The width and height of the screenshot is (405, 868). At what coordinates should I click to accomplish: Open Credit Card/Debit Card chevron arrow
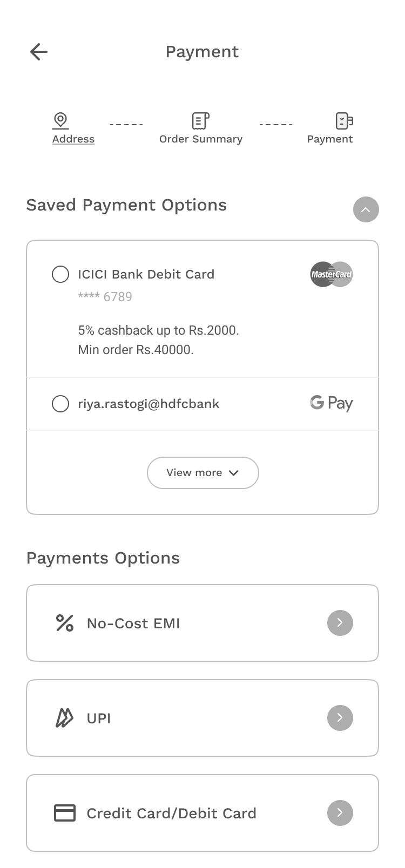340,813
